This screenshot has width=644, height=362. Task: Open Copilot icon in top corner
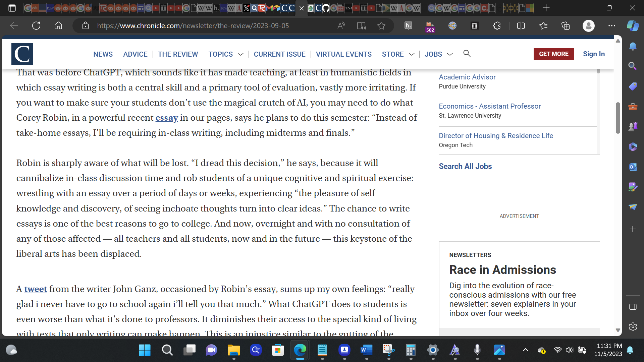tap(633, 26)
